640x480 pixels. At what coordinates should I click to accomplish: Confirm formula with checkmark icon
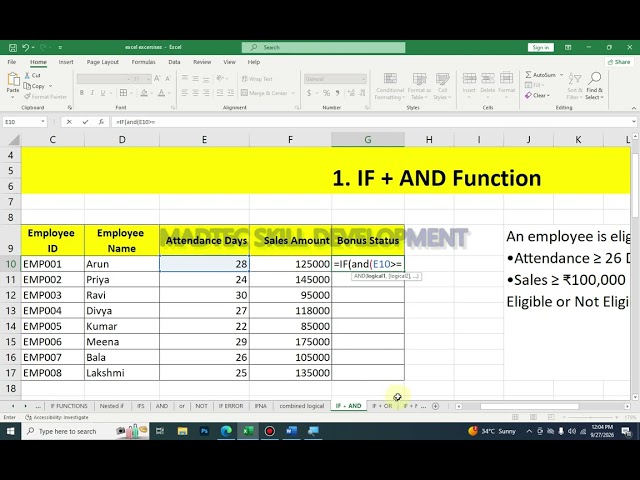coord(85,122)
